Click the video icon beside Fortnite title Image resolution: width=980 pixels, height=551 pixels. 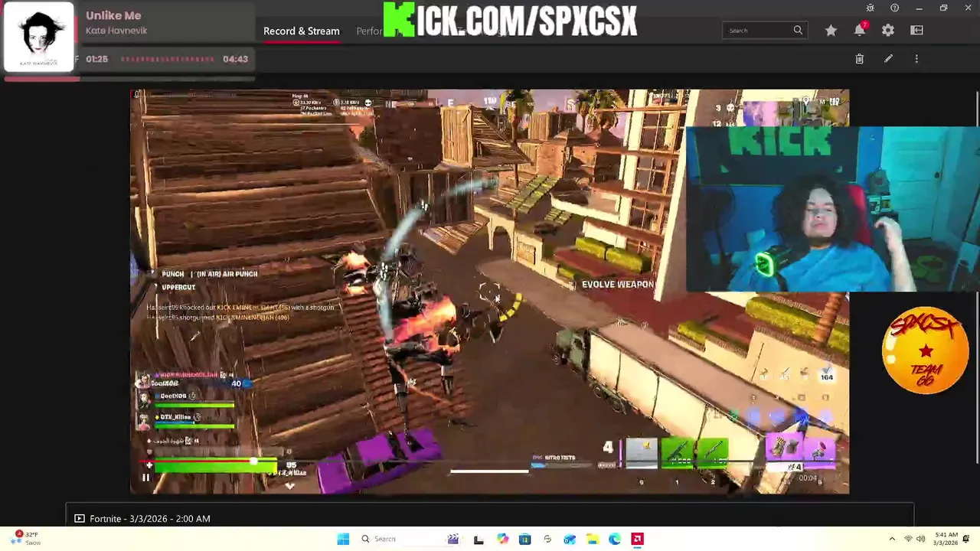(79, 519)
